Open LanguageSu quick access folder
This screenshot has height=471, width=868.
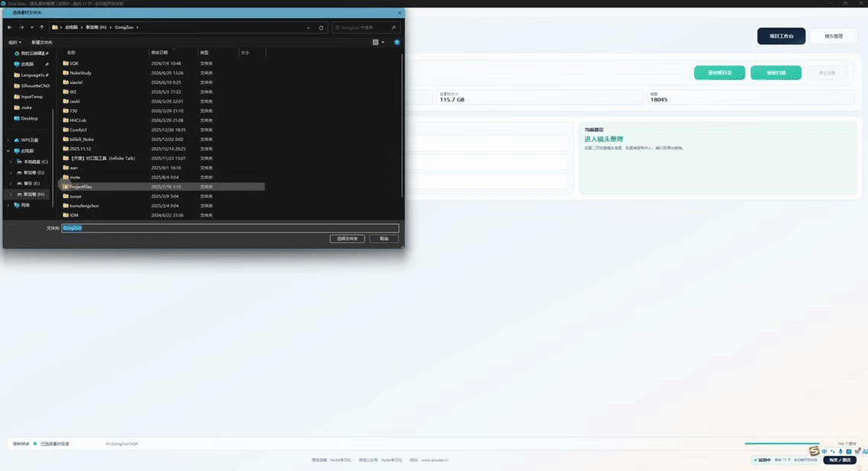pos(31,75)
